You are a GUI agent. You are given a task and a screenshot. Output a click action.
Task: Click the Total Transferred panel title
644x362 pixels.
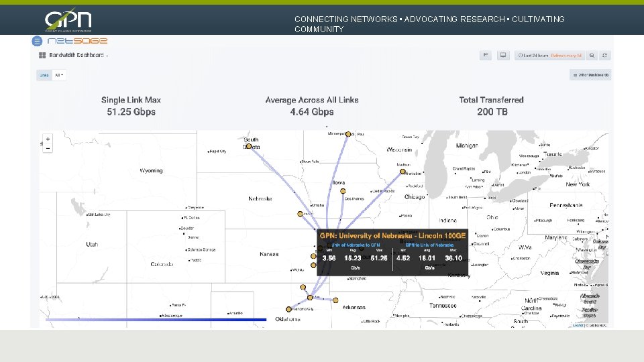[x=491, y=100]
